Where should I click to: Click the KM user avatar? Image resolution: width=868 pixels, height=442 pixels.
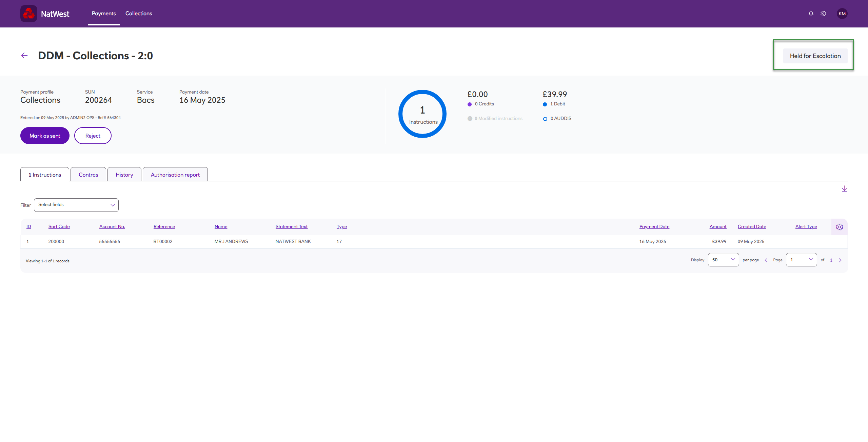click(x=842, y=14)
